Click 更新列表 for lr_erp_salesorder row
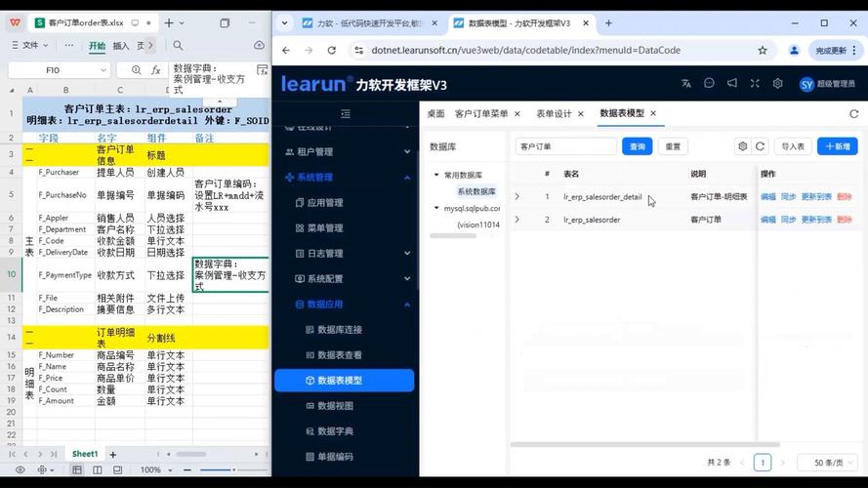The width and height of the screenshot is (868, 488). [816, 220]
